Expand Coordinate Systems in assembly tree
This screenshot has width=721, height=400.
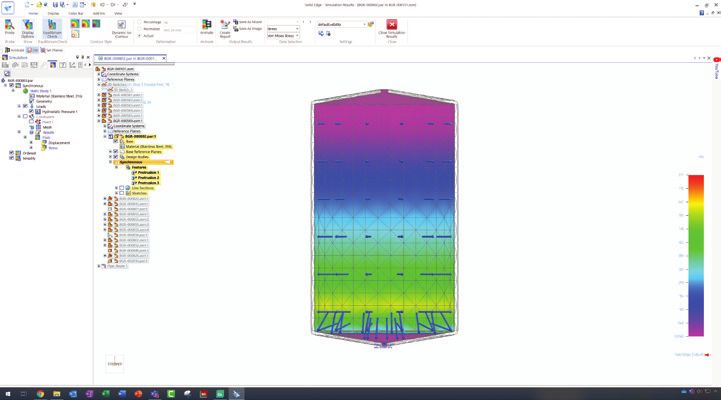pos(98,74)
